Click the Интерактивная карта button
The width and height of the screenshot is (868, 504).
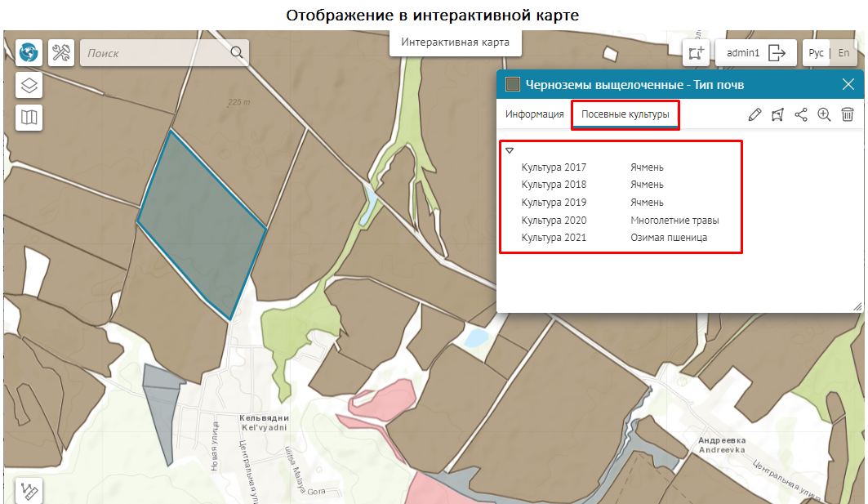click(x=455, y=42)
